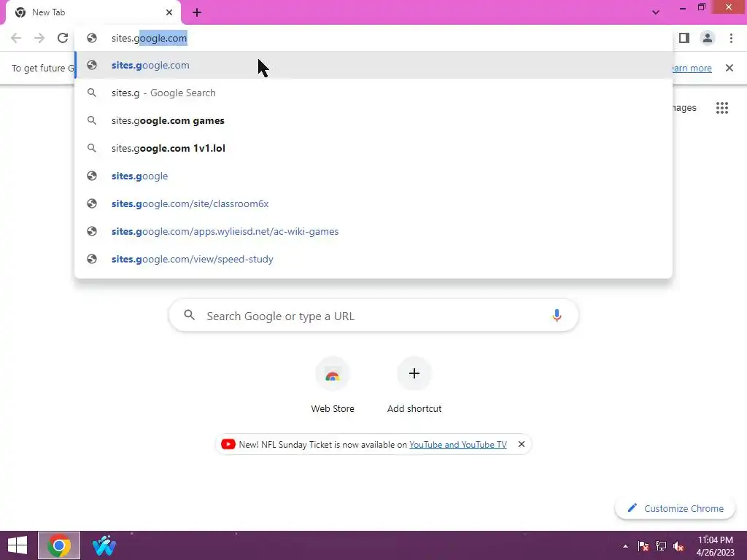Viewport: 747px width, 560px height.
Task: Open the ac-wiki-games URL suggestion
Action: (x=373, y=231)
